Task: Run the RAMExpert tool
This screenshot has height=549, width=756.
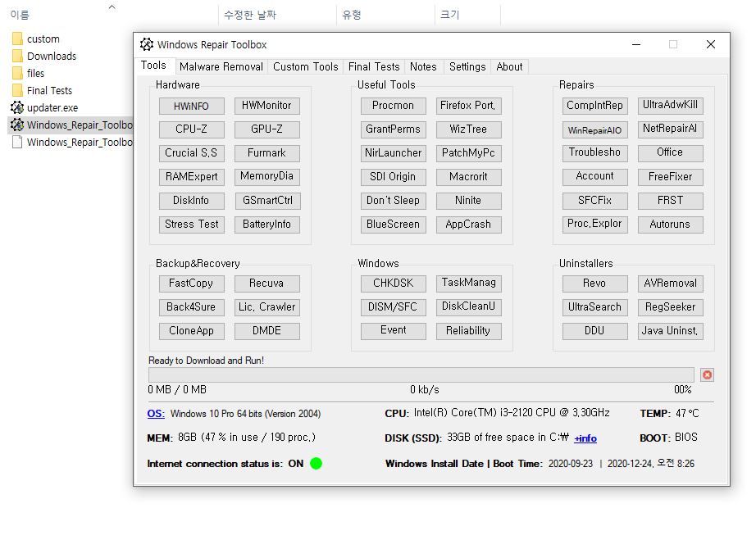Action: click(x=191, y=176)
